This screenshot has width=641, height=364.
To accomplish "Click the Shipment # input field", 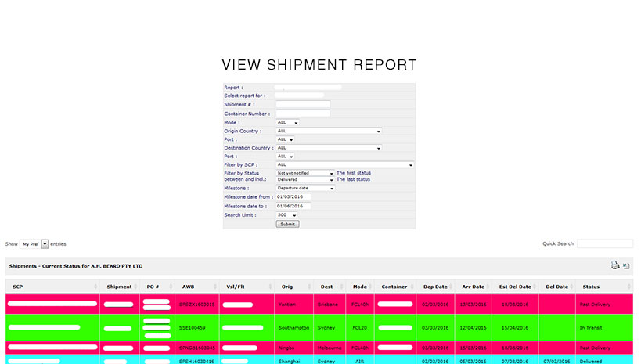I will [303, 104].
